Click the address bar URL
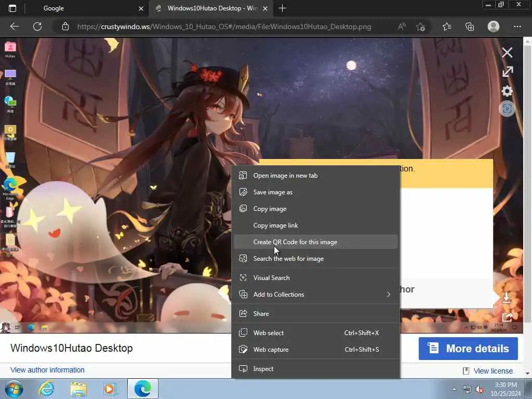Viewport: 532px width, 399px height. click(224, 26)
